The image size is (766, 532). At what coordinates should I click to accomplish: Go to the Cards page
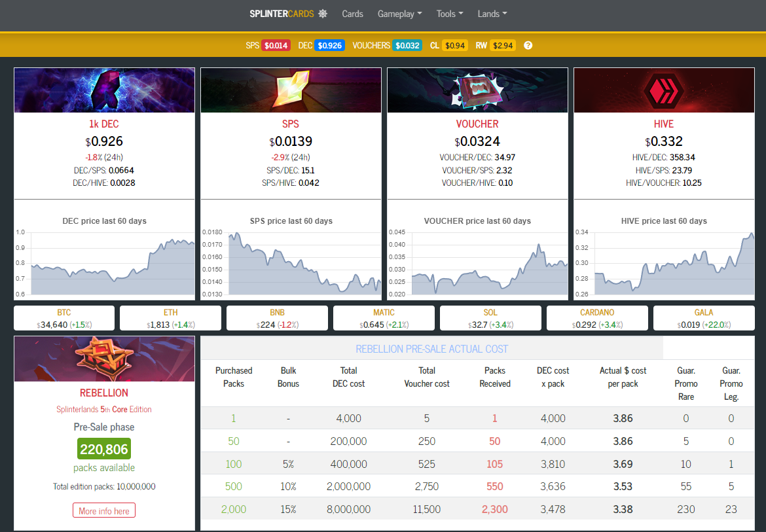[x=352, y=14]
